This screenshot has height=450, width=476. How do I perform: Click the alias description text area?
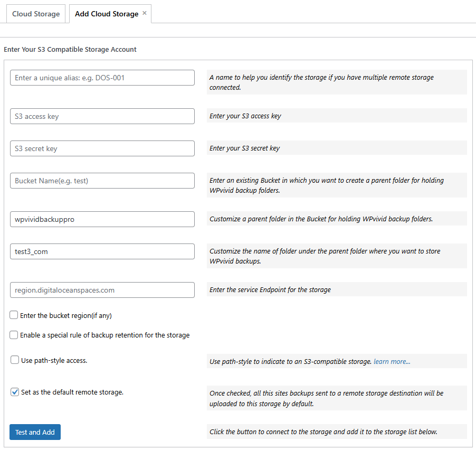coord(336,82)
